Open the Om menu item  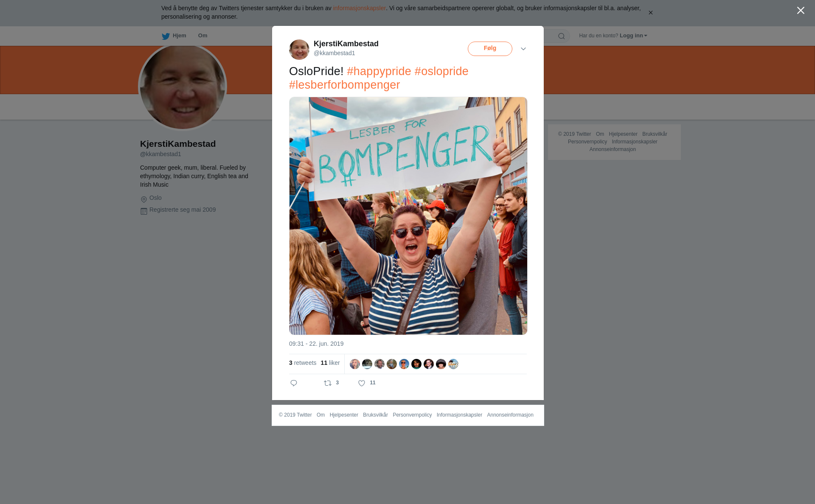tap(202, 36)
